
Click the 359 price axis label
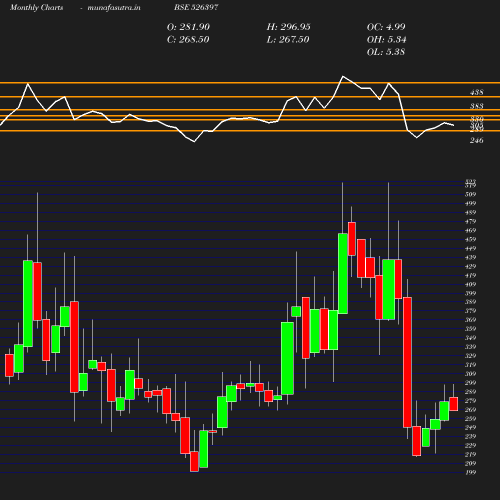pyautogui.click(x=471, y=329)
